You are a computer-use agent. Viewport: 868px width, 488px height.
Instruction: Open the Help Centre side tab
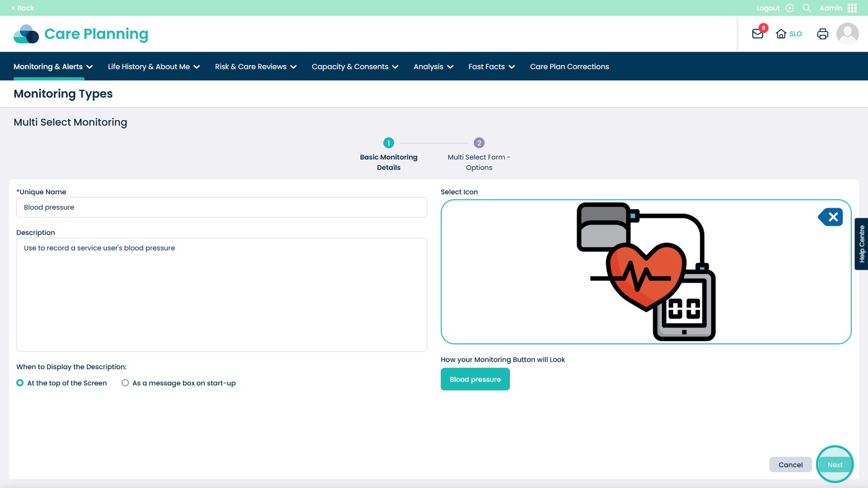tap(861, 244)
